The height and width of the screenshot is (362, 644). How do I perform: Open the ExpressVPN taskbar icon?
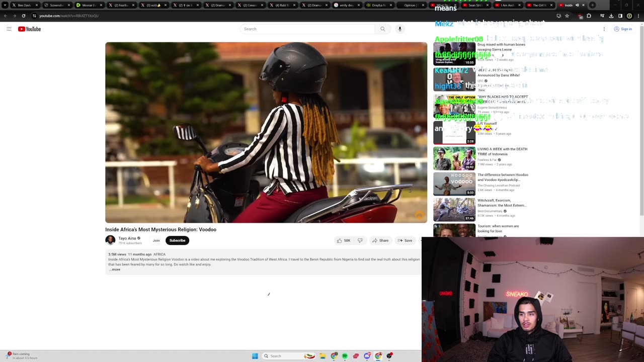(x=356, y=356)
